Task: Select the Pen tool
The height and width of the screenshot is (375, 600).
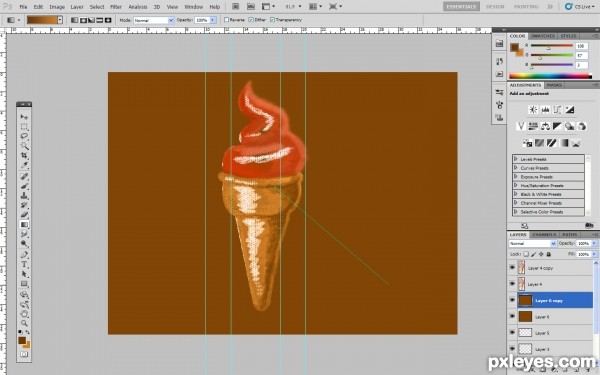Action: tap(24, 254)
